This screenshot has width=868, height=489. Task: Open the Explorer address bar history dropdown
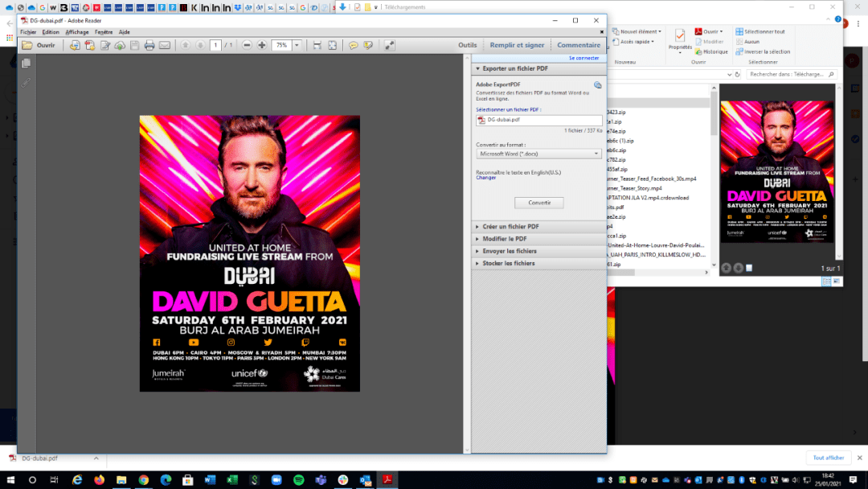click(729, 74)
